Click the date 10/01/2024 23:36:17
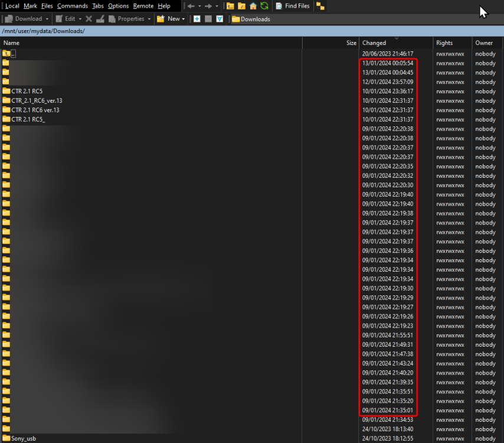Viewport: 504px width, 443px height. [x=388, y=91]
